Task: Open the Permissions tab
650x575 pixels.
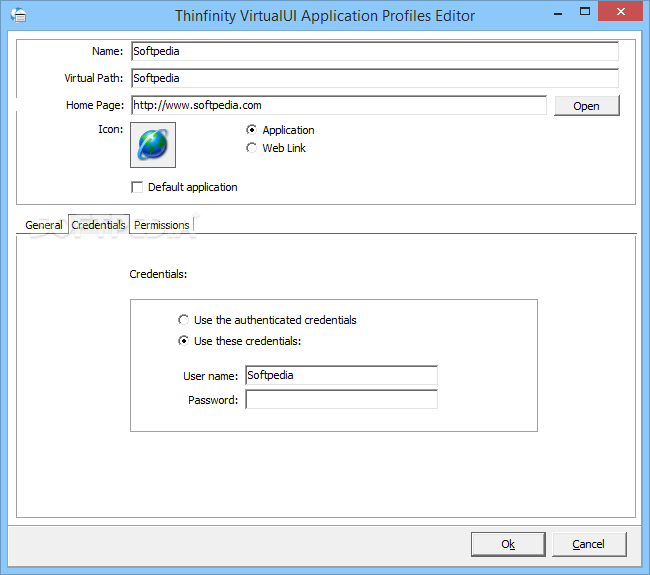Action: (x=162, y=225)
